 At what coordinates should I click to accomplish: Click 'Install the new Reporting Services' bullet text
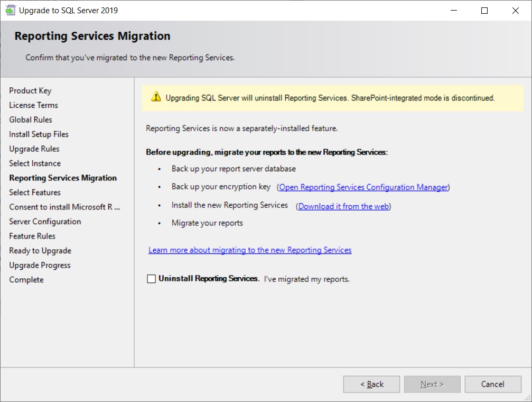point(230,205)
